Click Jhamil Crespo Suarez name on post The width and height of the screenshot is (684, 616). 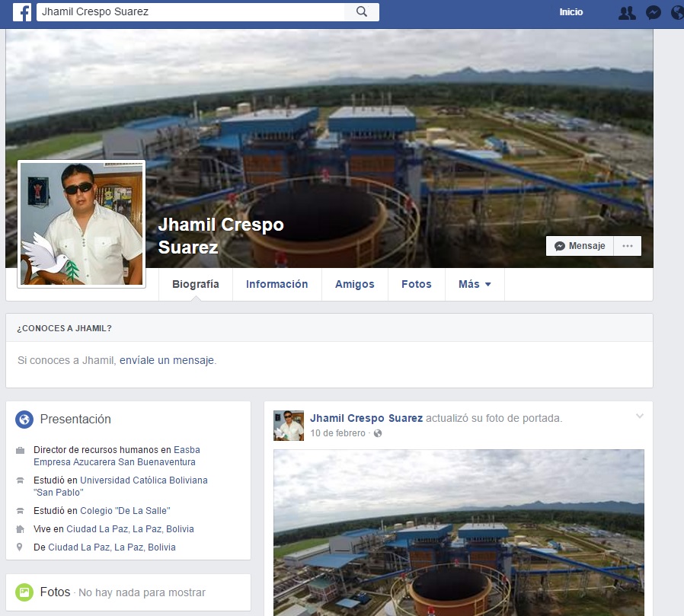tap(366, 418)
